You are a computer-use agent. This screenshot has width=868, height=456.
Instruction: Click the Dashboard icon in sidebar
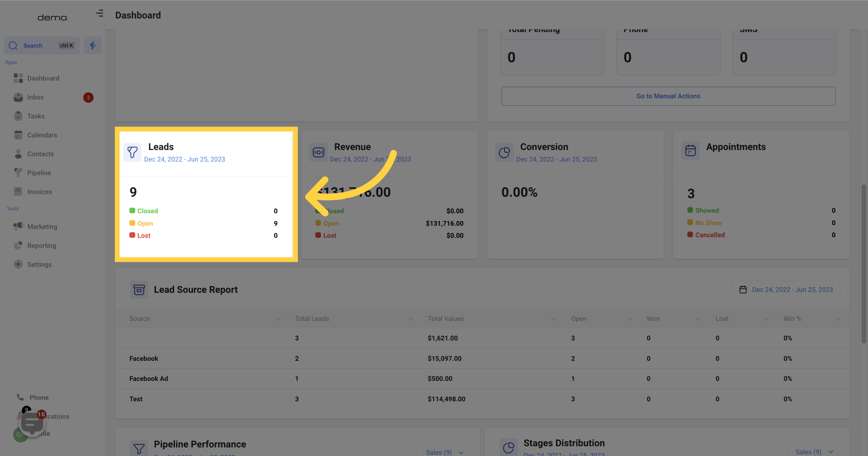click(18, 78)
